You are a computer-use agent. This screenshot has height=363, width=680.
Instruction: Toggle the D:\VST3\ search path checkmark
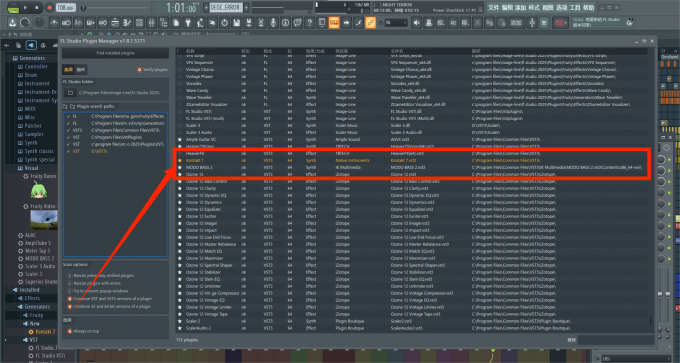pos(69,151)
